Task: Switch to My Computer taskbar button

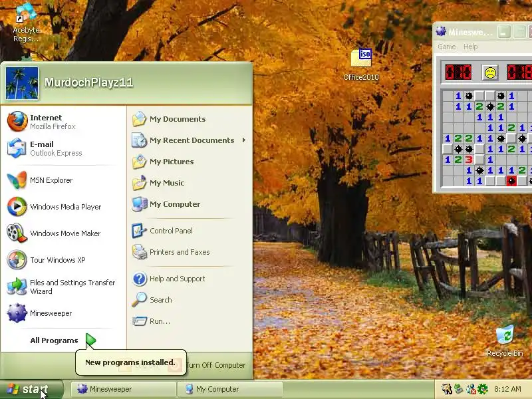Action: coord(230,389)
